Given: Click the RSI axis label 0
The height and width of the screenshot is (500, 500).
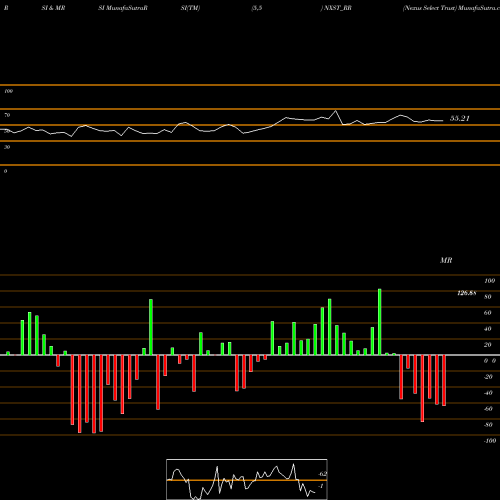Looking at the screenshot, I should tap(5, 171).
